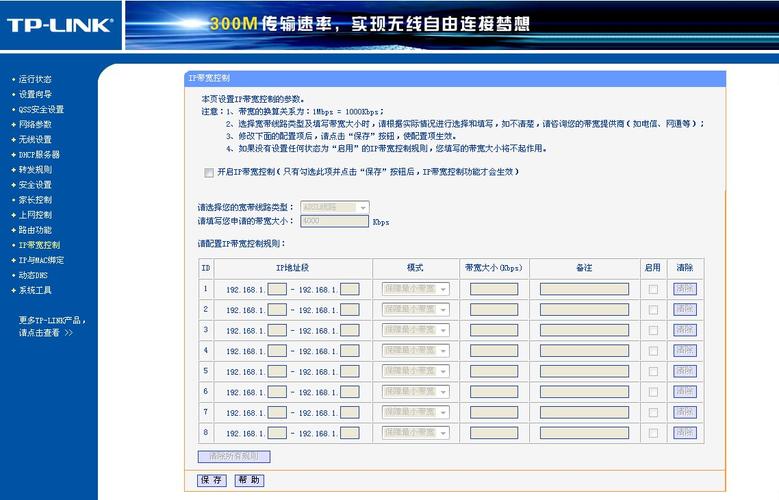Open the 模式 dropdown in row 6
The height and width of the screenshot is (500, 779).
tap(415, 392)
